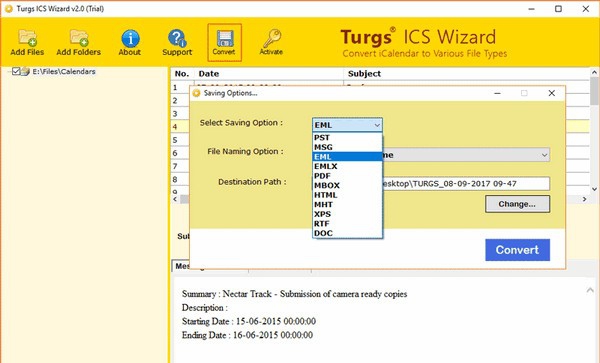
Task: Open the Support help icon
Action: (x=177, y=42)
